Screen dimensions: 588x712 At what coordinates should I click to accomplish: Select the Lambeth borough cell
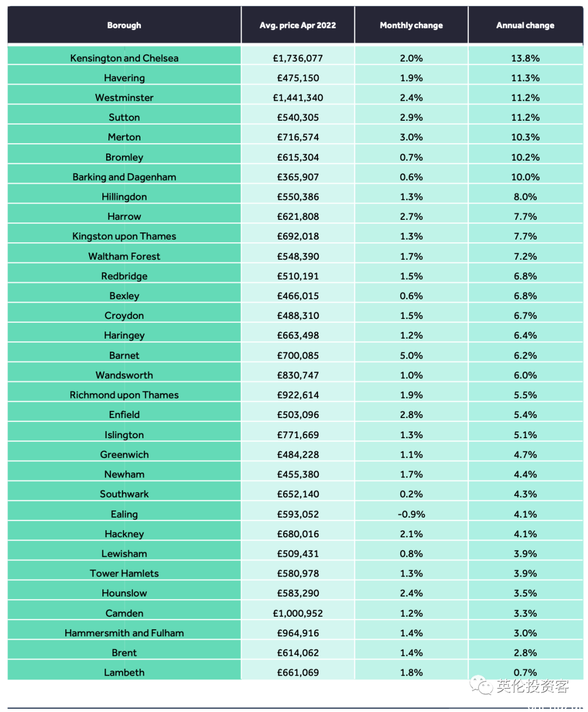coord(124,672)
